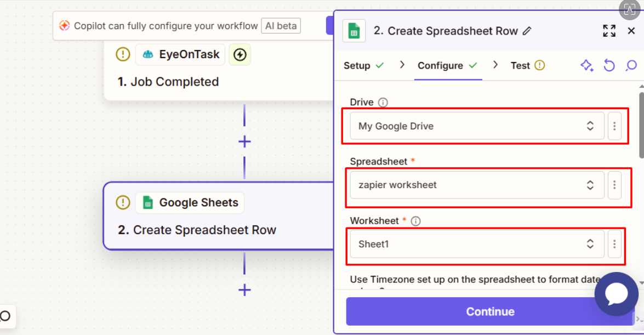The width and height of the screenshot is (644, 335).
Task: Click the refresh arrow icon in panel
Action: 609,66
